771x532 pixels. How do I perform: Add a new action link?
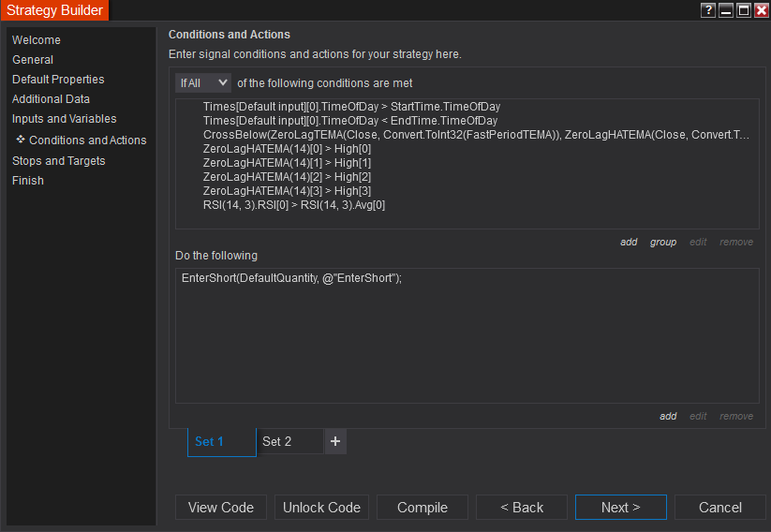[x=668, y=416]
